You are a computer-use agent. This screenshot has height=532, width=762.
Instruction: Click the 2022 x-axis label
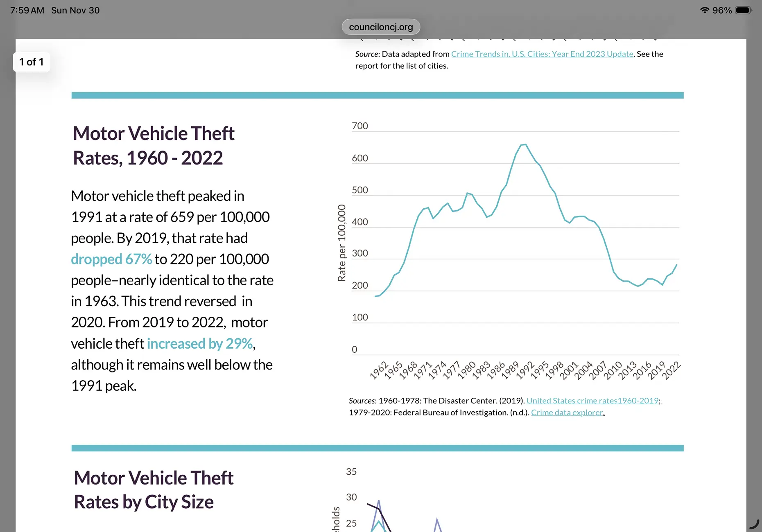point(672,370)
